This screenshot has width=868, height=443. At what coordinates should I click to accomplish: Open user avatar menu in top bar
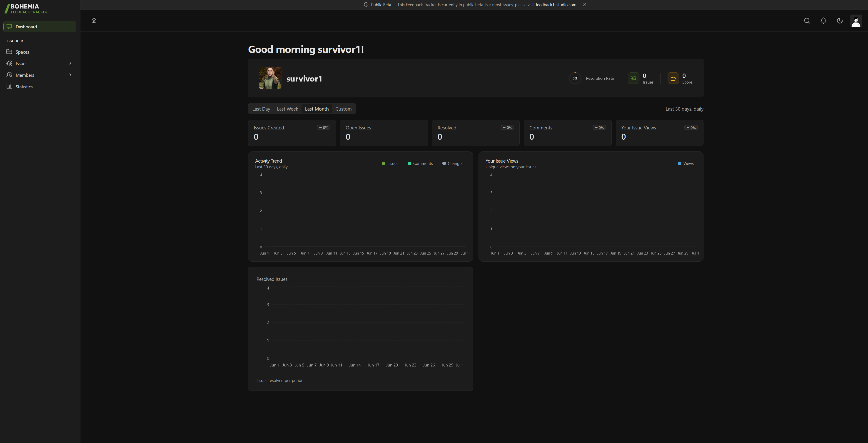[856, 21]
